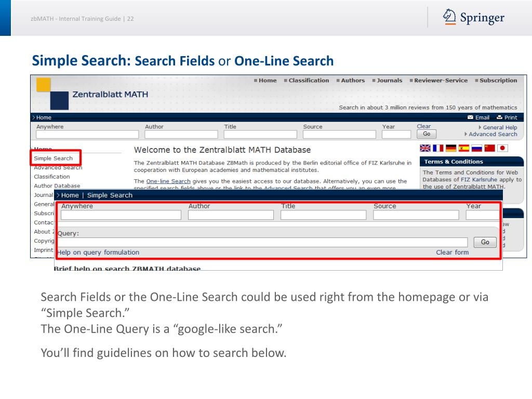Click the Query one-line input field

[x=262, y=242]
